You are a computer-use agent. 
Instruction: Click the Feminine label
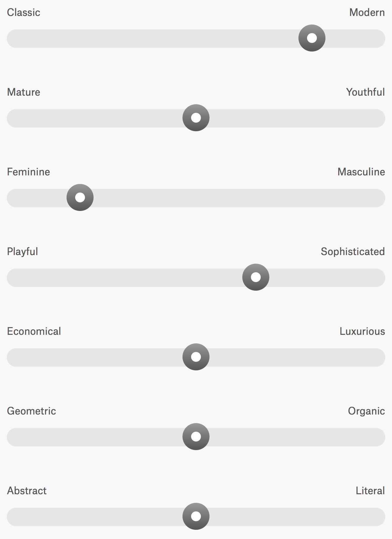pos(29,172)
